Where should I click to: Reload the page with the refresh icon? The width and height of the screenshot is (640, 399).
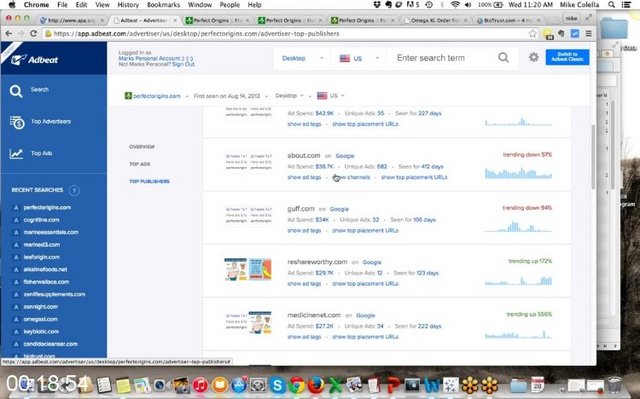tap(33, 33)
